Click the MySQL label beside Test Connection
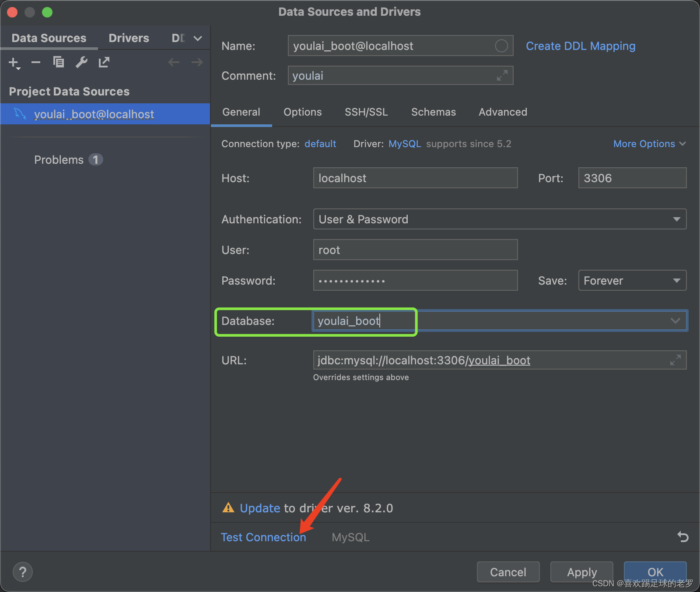This screenshot has height=592, width=700. [x=350, y=537]
